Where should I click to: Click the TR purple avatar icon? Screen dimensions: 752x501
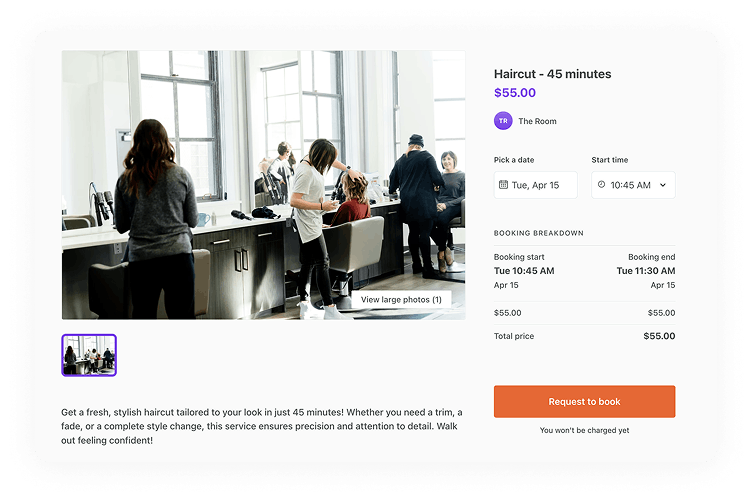[x=503, y=121]
